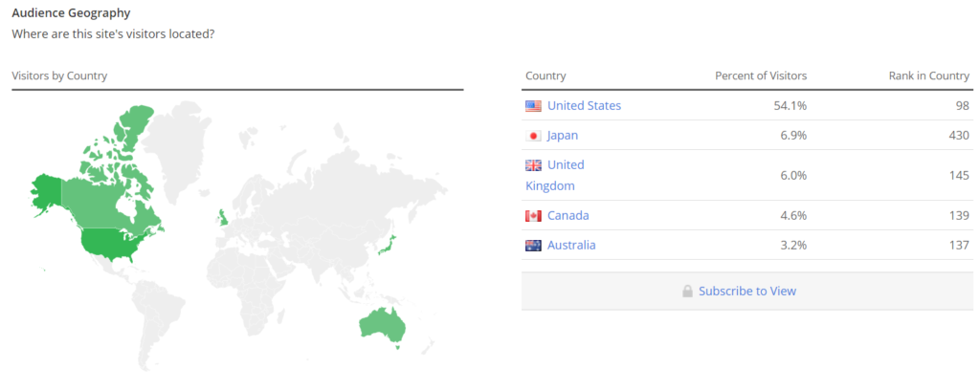The width and height of the screenshot is (980, 390).
Task: Click the Canada flag icon
Action: (x=533, y=216)
